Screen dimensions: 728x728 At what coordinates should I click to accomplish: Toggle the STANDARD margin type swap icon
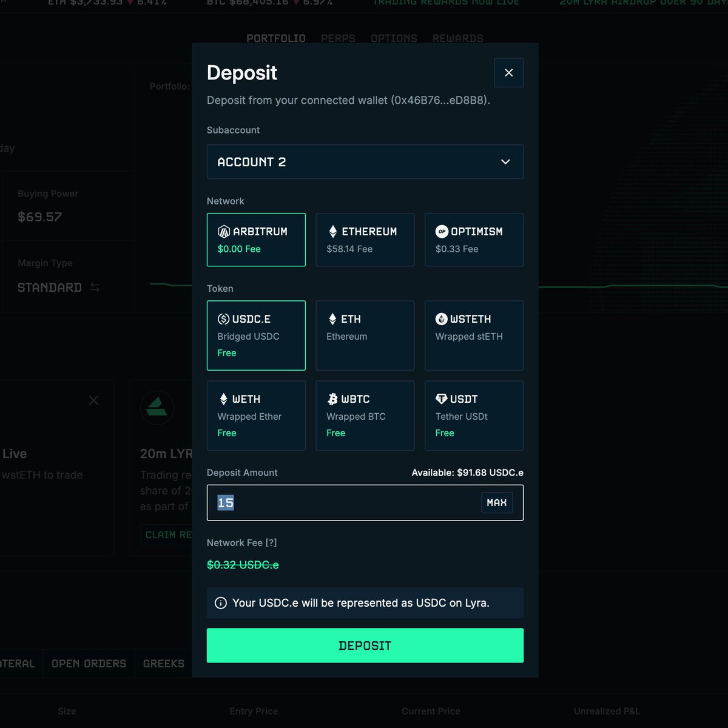pos(95,288)
